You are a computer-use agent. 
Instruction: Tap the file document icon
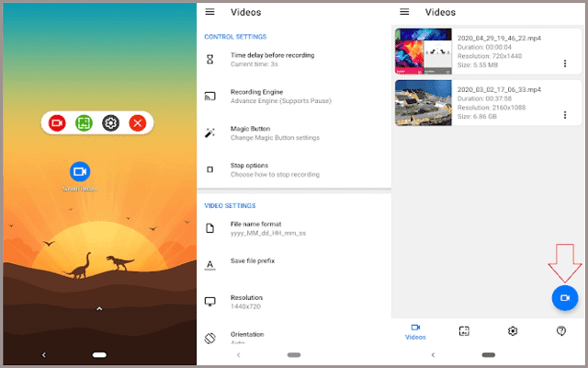tap(210, 228)
